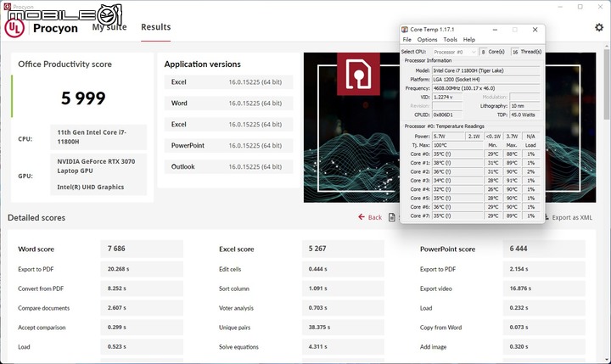Click the CPUID value 0x806D1
Viewport: 611px width, 364px height.
click(x=447, y=115)
